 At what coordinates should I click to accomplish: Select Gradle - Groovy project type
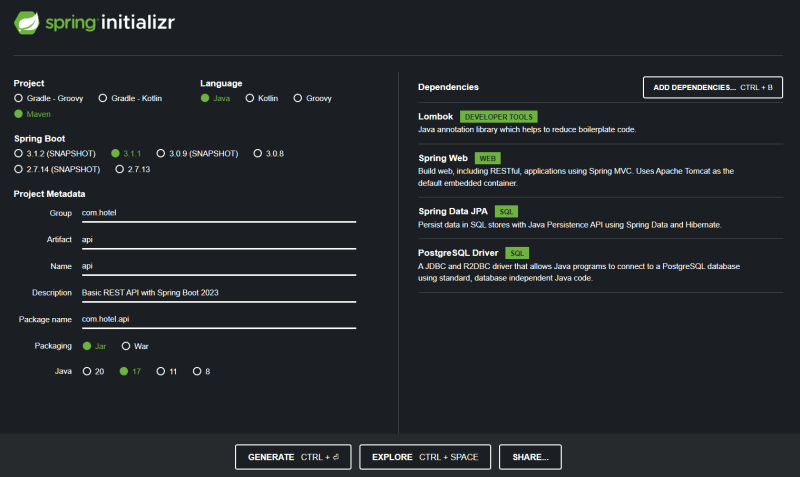coord(49,98)
